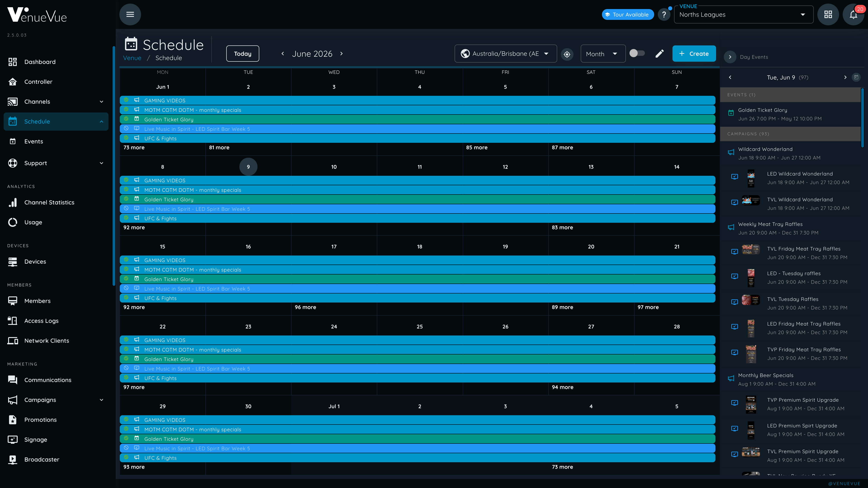Select June 9 in the calendar
The image size is (868, 488).
pyautogui.click(x=248, y=167)
